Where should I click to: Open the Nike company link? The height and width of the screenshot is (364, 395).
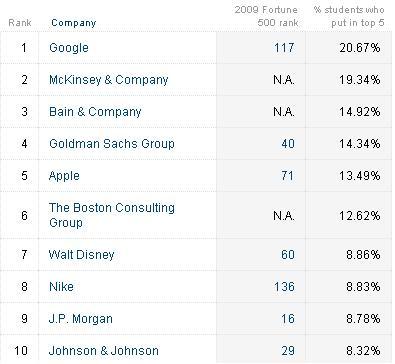(x=61, y=287)
